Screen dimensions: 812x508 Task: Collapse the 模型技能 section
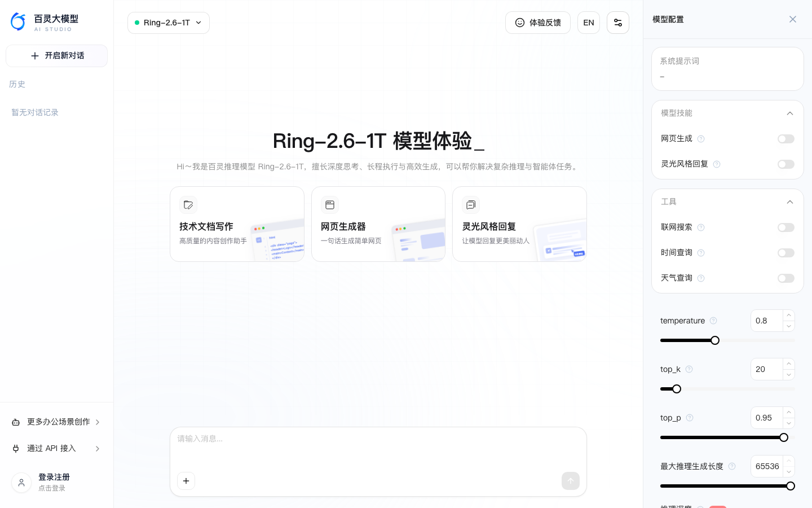coord(790,113)
